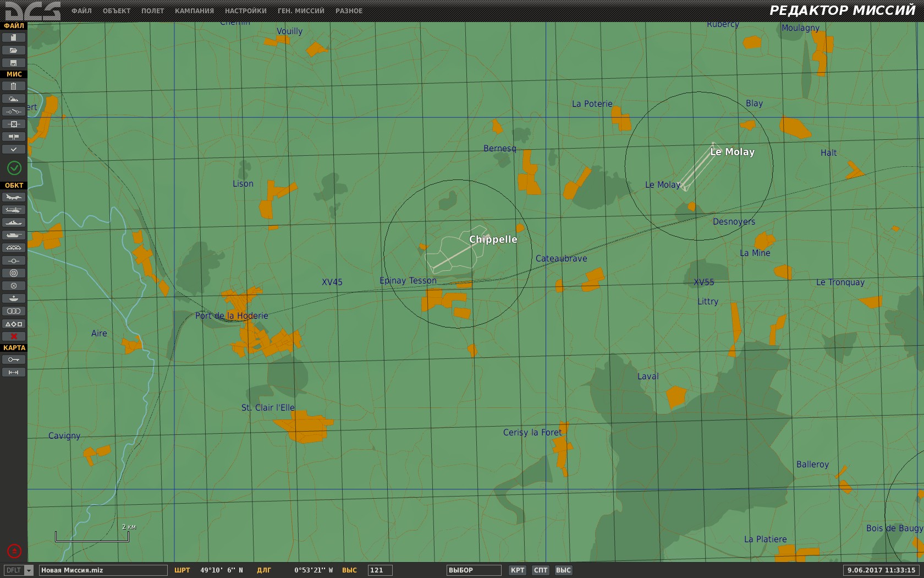The width and height of the screenshot is (924, 578).
Task: Click the red X delete tool
Action: (x=14, y=336)
